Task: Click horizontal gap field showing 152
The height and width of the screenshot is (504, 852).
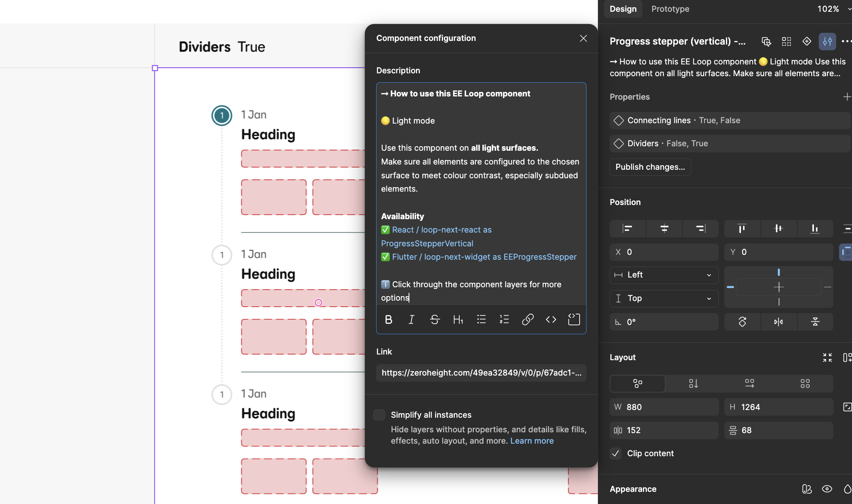Action: [x=664, y=430]
